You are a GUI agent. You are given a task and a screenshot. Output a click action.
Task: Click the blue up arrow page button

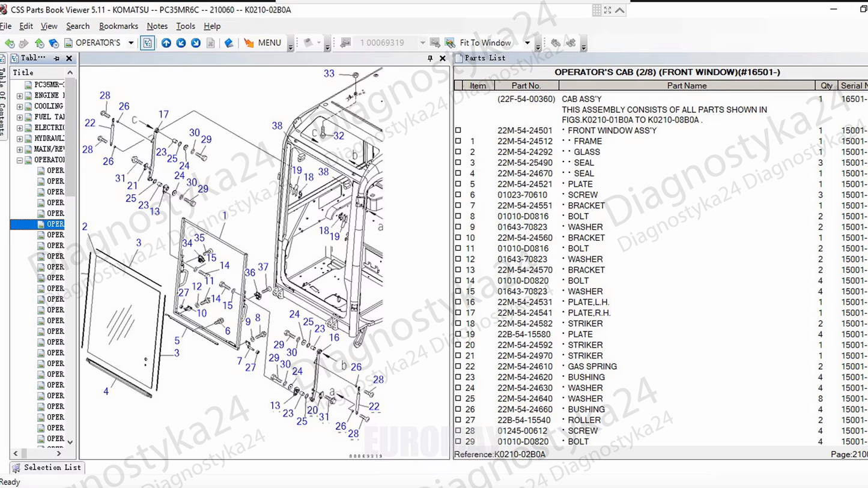pyautogui.click(x=166, y=43)
